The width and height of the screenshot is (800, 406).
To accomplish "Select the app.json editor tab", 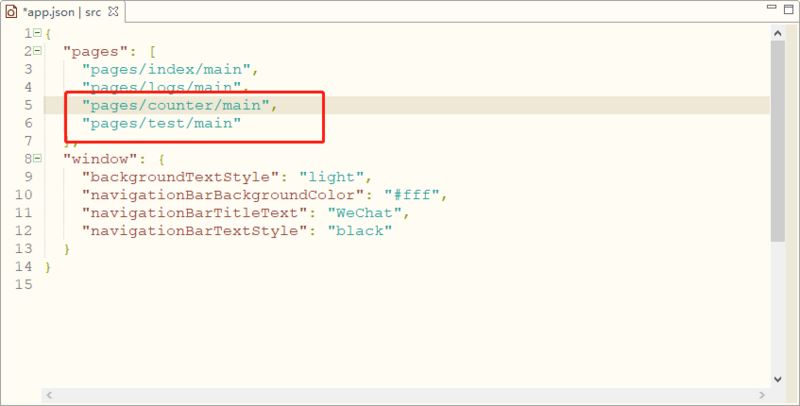I will coord(62,12).
